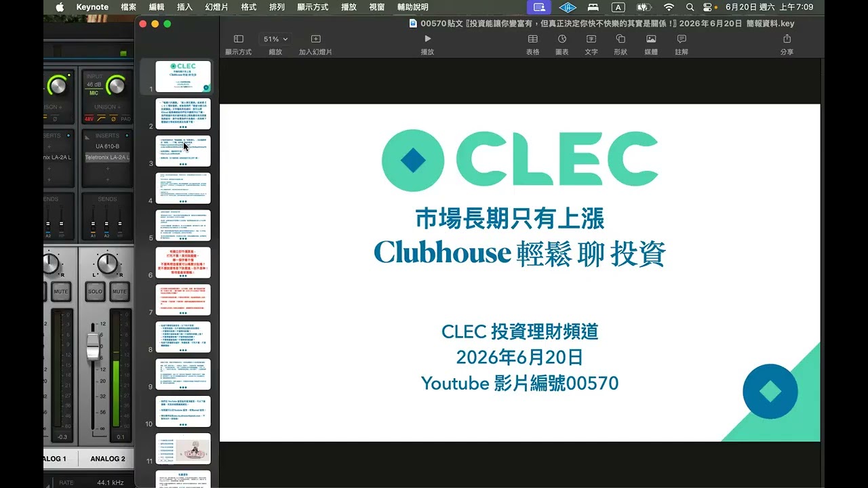Open the 輔助說明 menu
Viewport: 868px width, 488px height.
click(413, 7)
